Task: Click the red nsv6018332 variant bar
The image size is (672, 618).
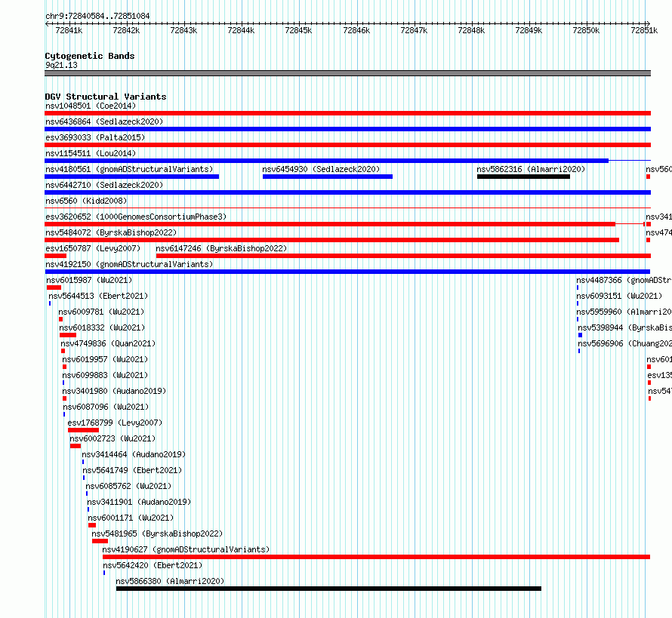Action: click(68, 335)
